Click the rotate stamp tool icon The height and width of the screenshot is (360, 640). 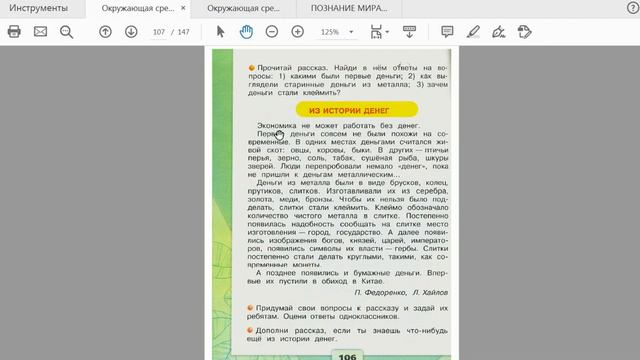(x=524, y=32)
